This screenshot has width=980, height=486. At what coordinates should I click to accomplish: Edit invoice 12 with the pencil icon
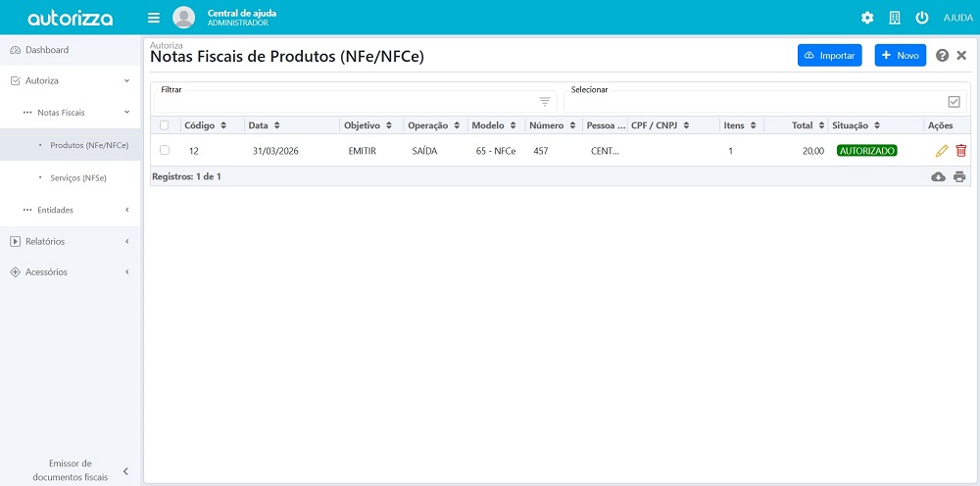click(942, 151)
